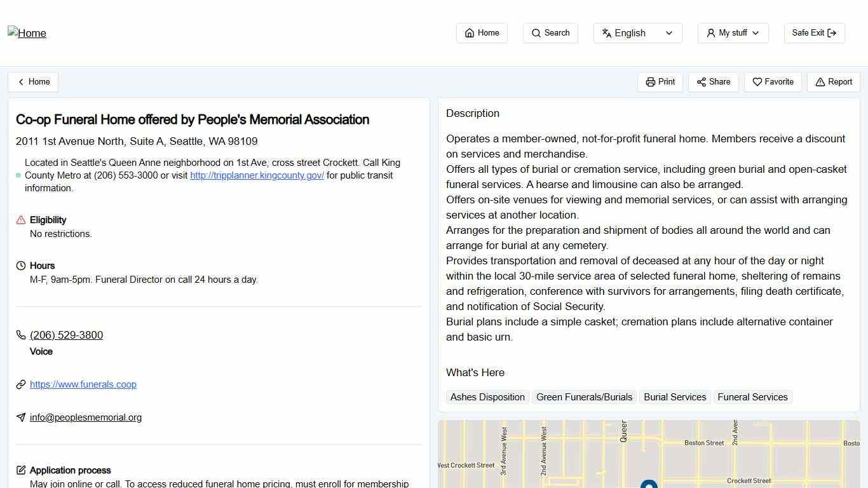The image size is (868, 488).
Task: Favorite this listing with the heart icon
Action: pos(757,82)
